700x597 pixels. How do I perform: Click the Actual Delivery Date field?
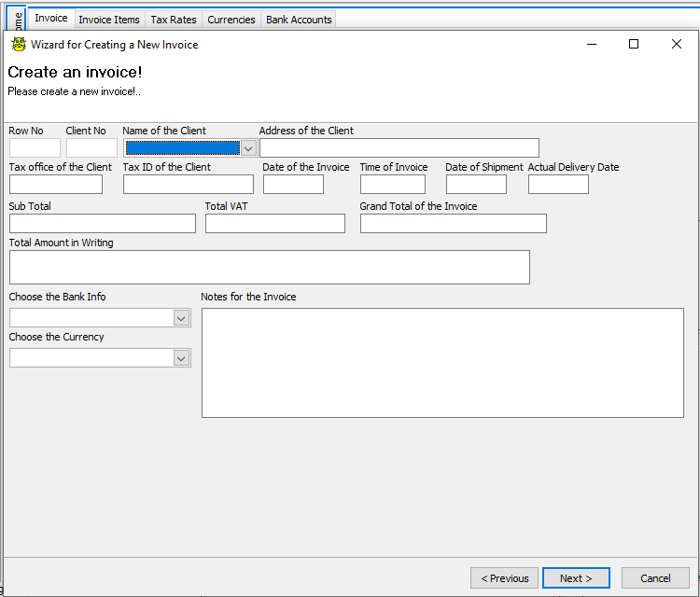tap(558, 185)
